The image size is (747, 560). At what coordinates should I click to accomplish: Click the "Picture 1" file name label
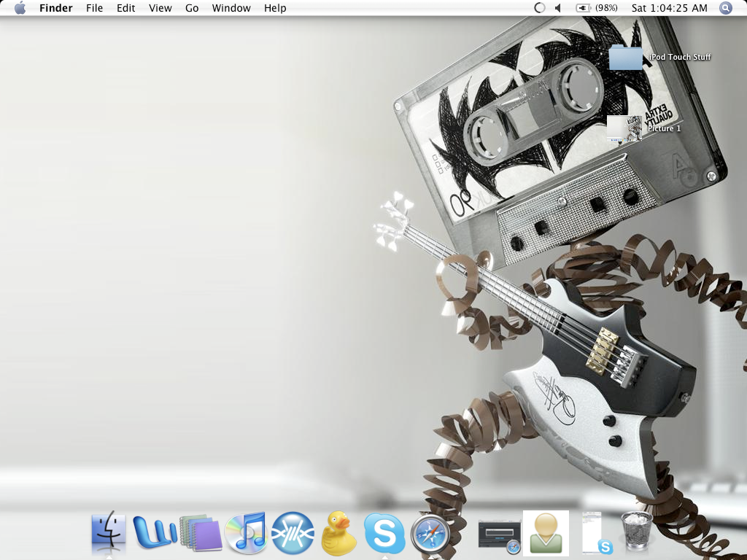point(664,128)
